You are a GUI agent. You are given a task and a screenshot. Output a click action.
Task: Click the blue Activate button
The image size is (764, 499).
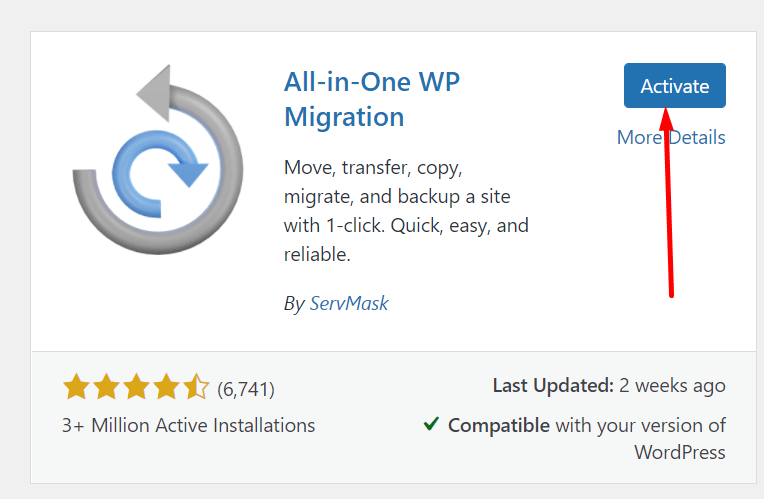click(x=674, y=85)
